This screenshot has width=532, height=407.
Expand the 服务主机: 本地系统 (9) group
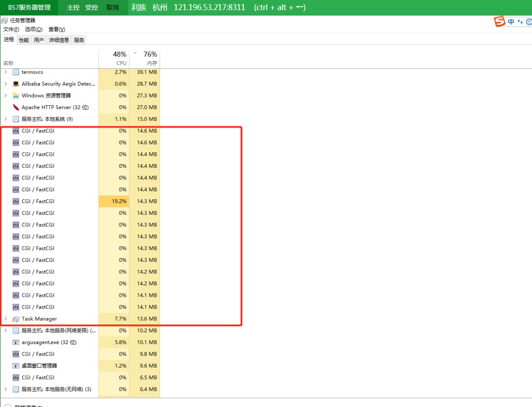(6, 119)
